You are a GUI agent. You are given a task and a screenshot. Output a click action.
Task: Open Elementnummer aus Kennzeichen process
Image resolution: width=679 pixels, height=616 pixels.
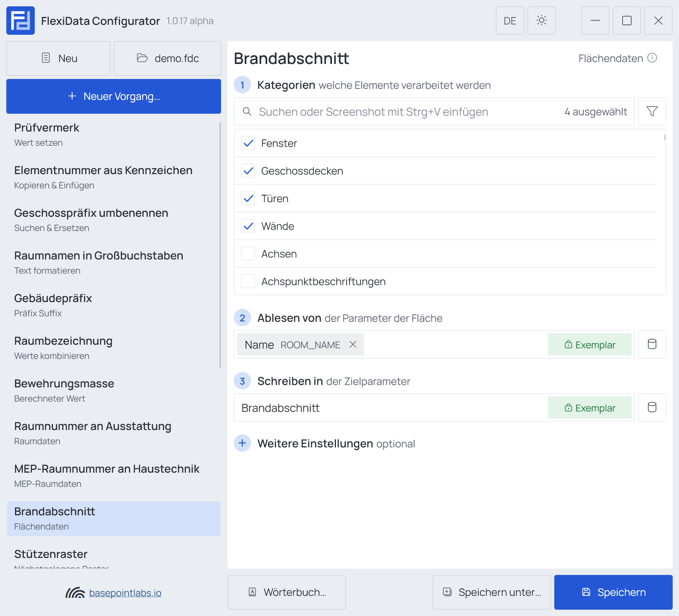113,178
